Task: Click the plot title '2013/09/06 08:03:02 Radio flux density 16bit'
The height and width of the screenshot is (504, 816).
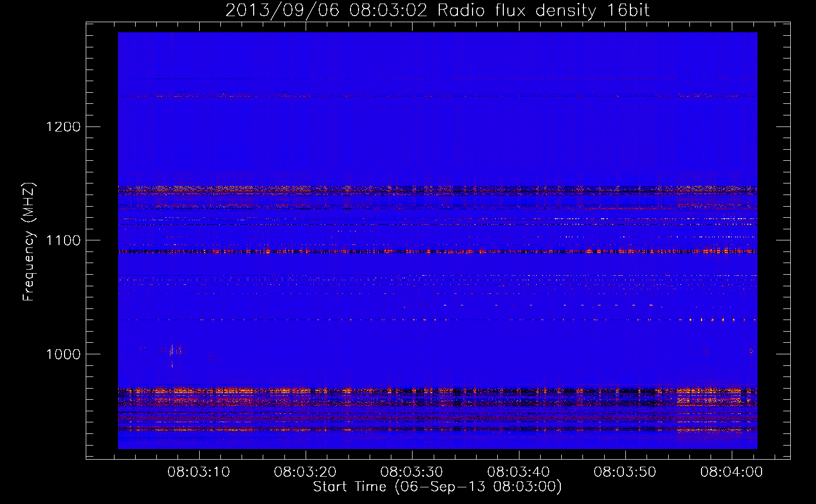Action: coord(437,11)
